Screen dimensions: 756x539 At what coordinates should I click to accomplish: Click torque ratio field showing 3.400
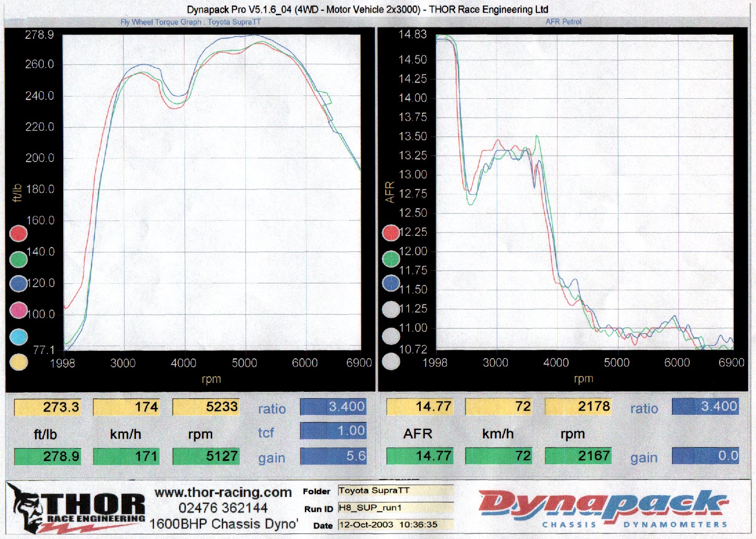click(333, 407)
